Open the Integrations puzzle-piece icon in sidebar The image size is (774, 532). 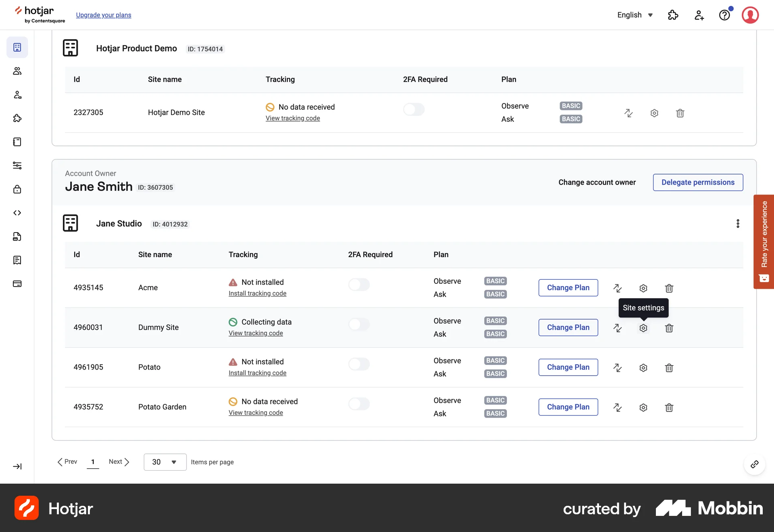point(17,118)
